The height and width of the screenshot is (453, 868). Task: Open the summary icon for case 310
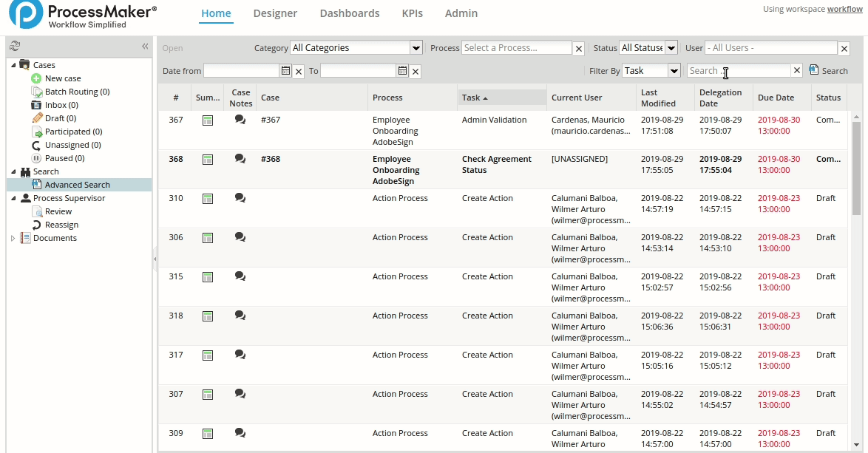[x=208, y=199]
